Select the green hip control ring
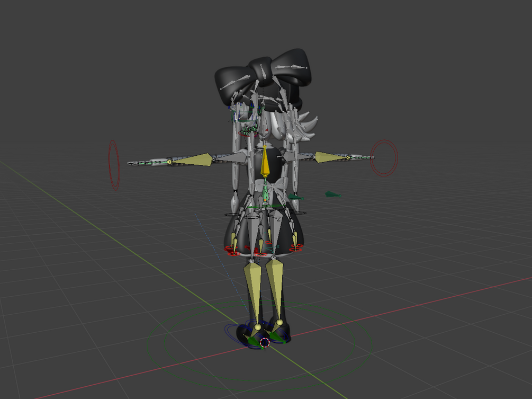532x399 pixels. pos(266,206)
